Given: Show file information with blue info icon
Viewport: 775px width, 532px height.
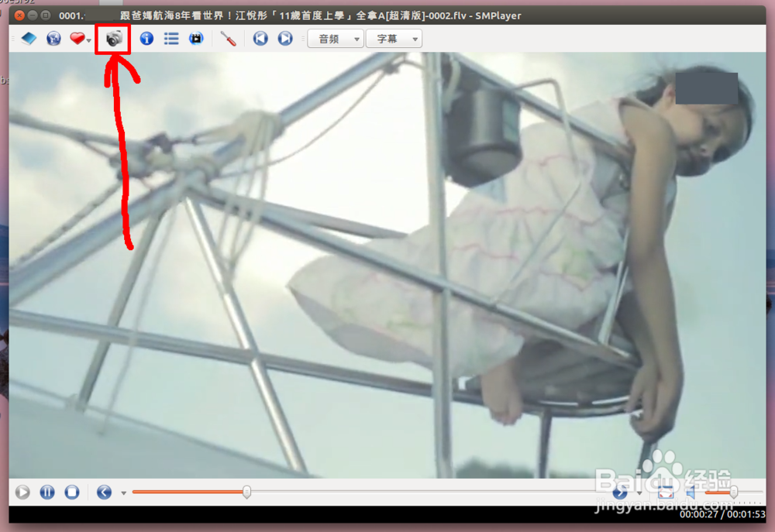Looking at the screenshot, I should click(146, 38).
